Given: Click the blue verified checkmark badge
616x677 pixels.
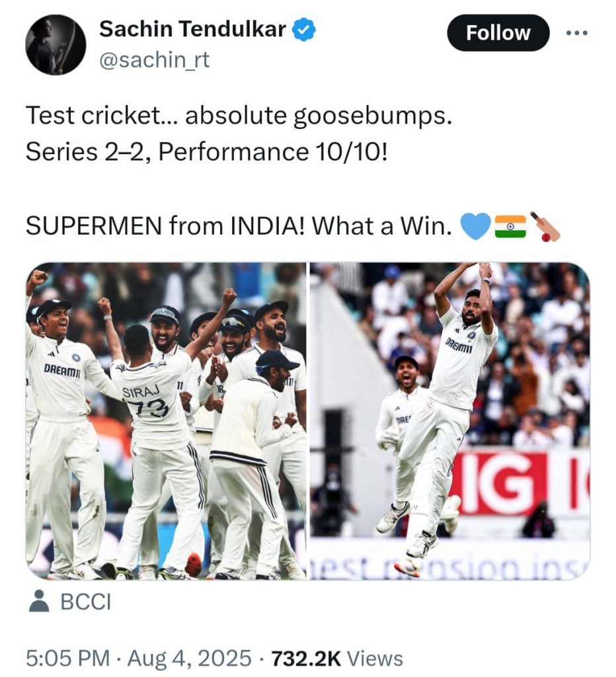Looking at the screenshot, I should coord(304,29).
